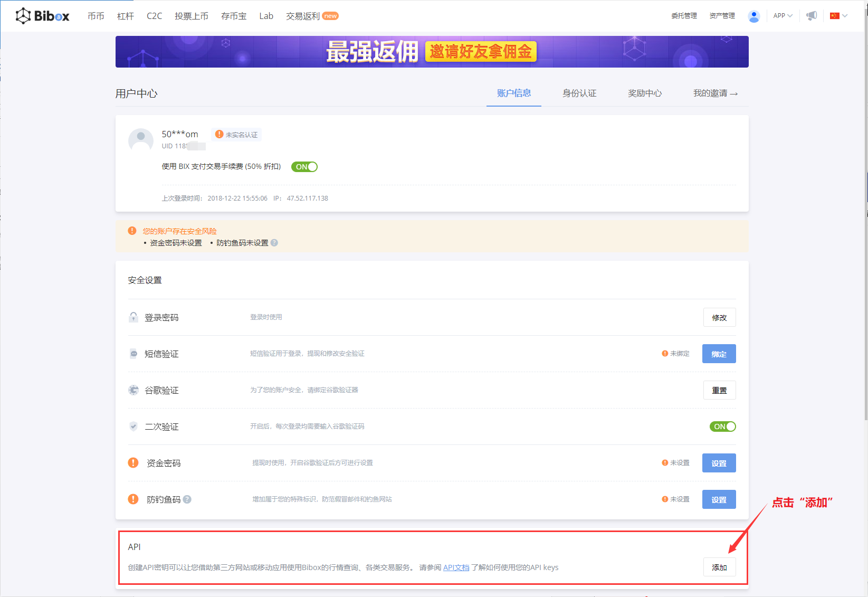Click the 最强返佣 invitation banner
This screenshot has width=868, height=597.
click(x=432, y=52)
